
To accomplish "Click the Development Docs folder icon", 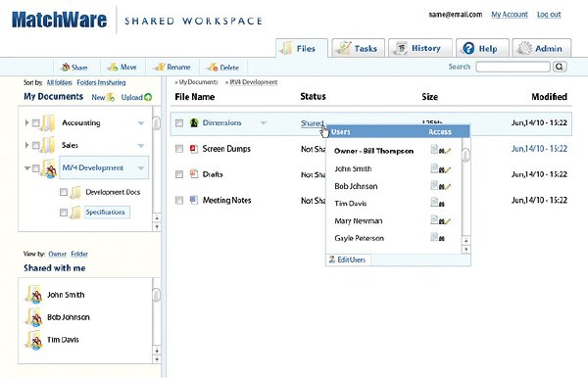I will click(x=75, y=193).
